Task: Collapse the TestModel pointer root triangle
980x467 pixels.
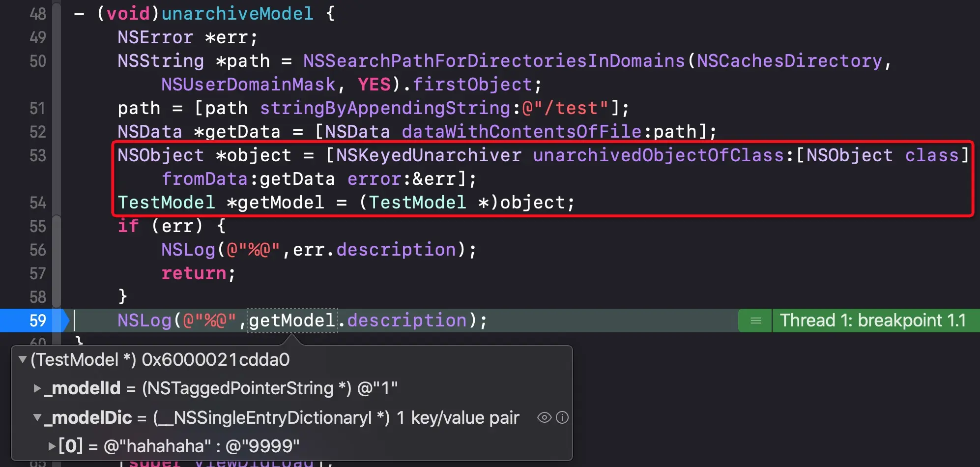Action: [x=22, y=360]
